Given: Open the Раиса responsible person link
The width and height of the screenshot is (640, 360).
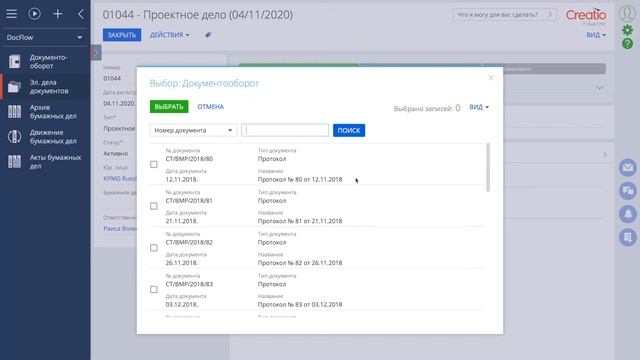Looking at the screenshot, I should coord(120,229).
